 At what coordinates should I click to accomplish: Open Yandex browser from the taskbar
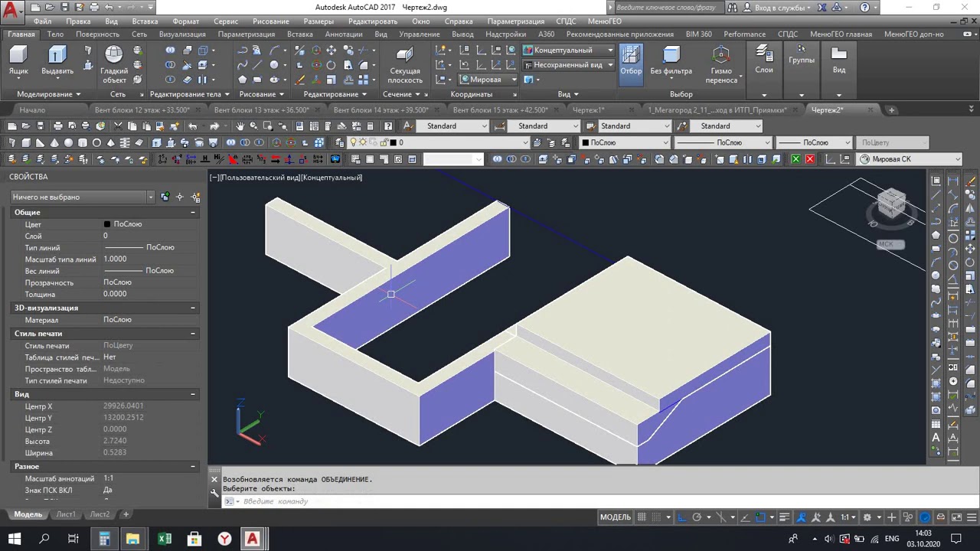coord(224,539)
